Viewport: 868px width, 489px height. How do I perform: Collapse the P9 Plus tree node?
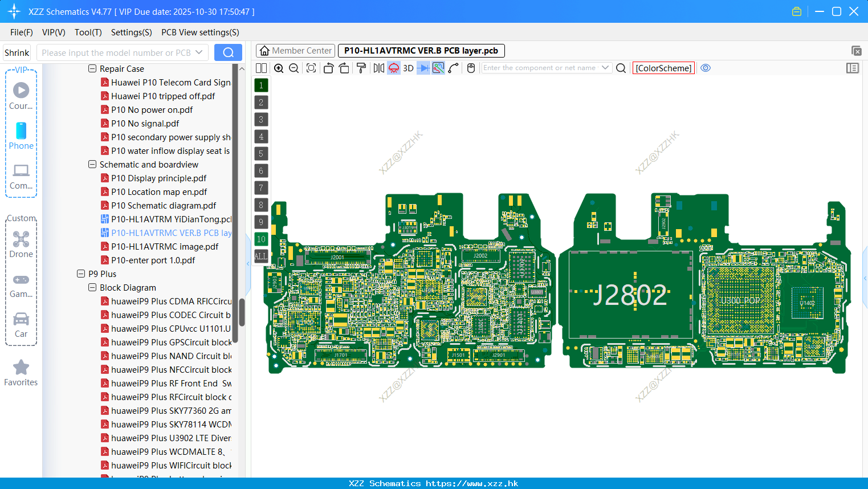coord(81,274)
